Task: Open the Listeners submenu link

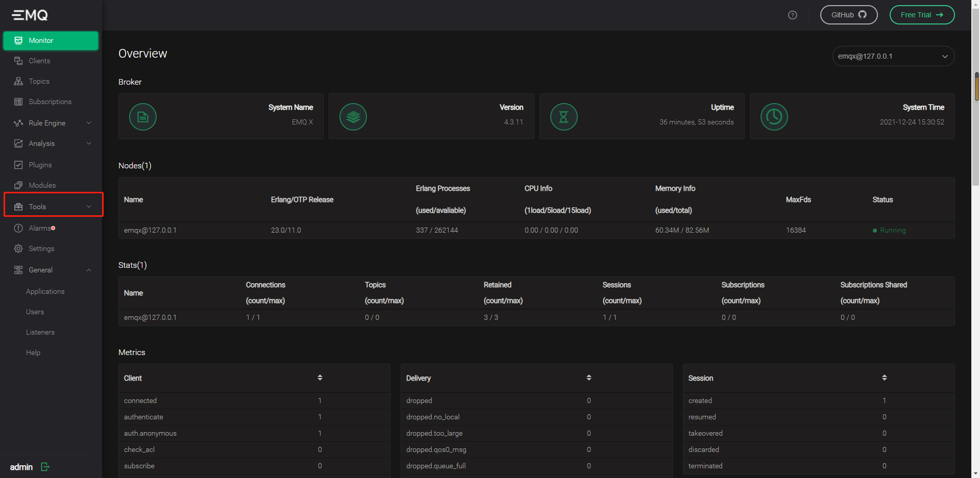Action: [x=40, y=332]
